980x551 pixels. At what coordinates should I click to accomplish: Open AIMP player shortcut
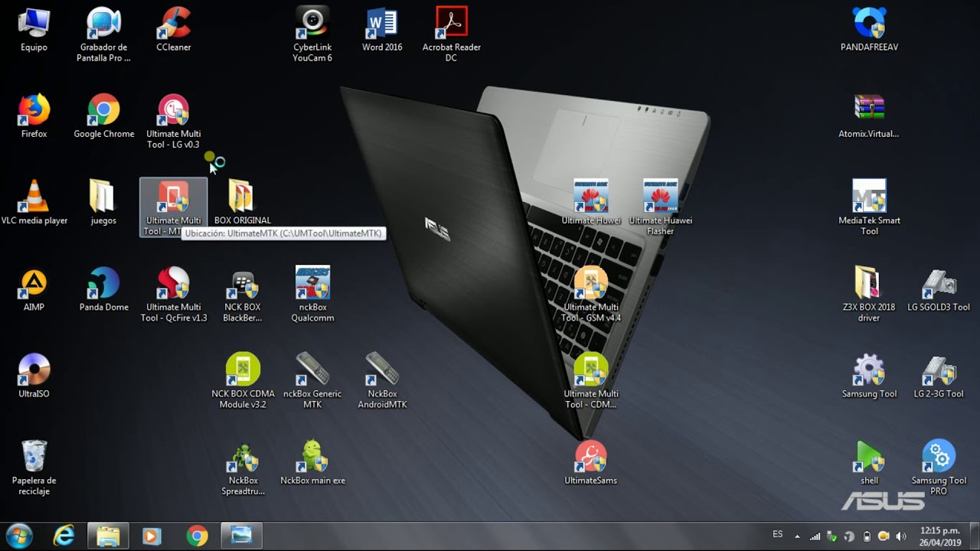34,289
